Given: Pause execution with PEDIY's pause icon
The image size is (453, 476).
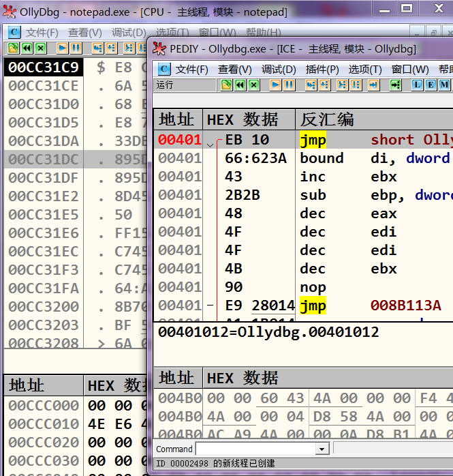Looking at the screenshot, I should tap(290, 85).
